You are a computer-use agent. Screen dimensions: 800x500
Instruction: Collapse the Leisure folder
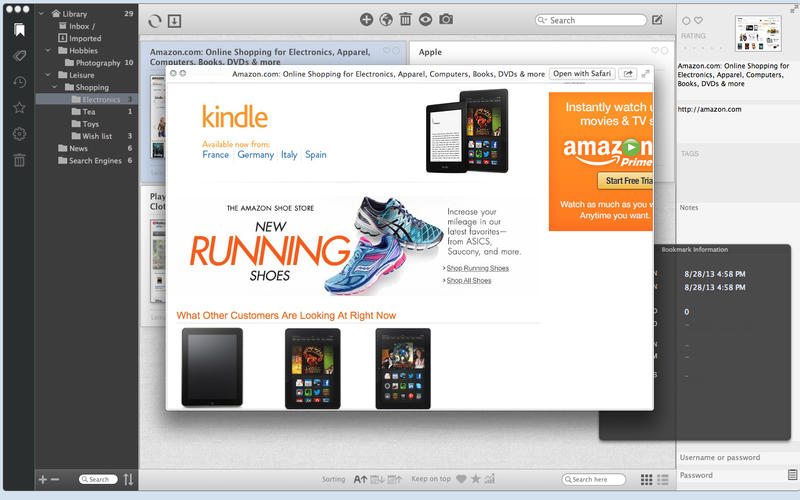[48, 75]
